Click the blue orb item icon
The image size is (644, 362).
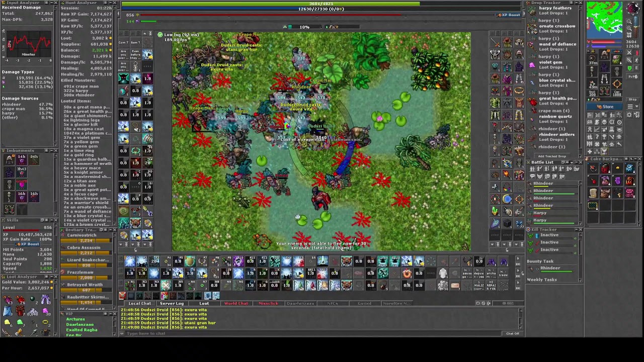coord(507,199)
